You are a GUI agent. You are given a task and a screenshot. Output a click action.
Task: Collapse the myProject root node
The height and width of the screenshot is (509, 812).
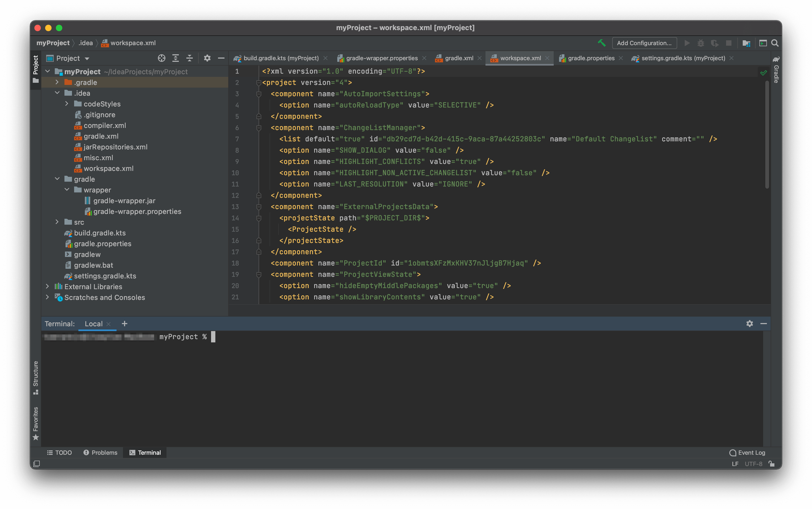tap(48, 71)
